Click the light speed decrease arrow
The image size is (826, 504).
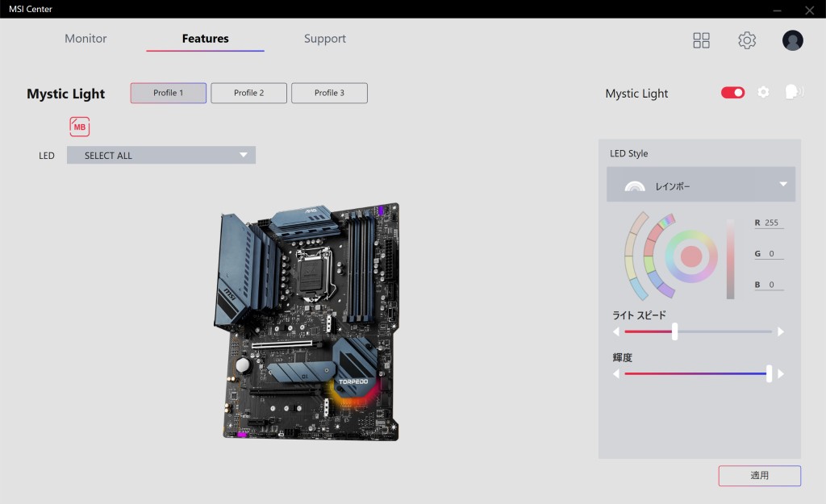coord(617,331)
